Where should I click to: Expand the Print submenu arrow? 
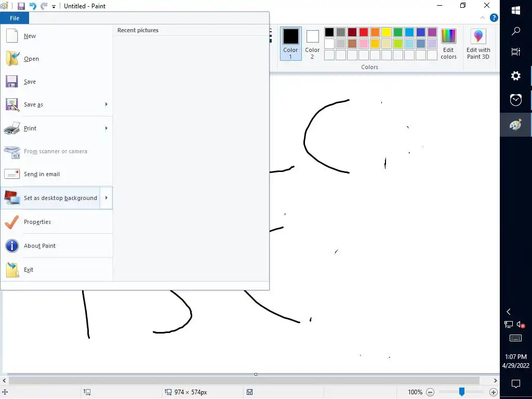pyautogui.click(x=107, y=128)
